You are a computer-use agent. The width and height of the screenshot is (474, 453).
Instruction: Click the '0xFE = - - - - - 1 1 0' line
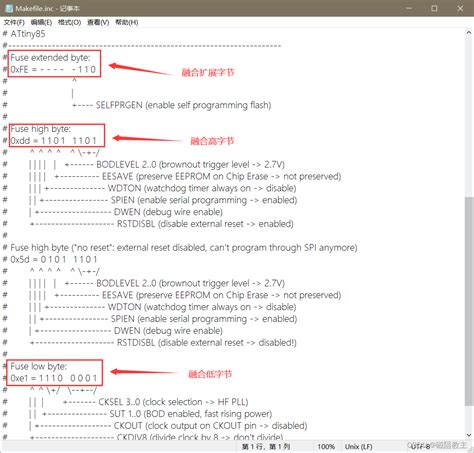[x=53, y=70]
